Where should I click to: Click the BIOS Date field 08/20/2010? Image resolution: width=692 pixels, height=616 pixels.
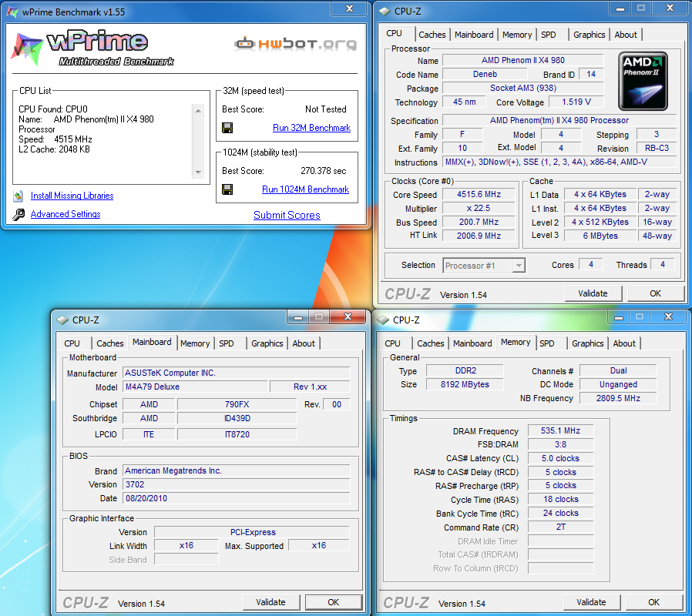click(x=237, y=499)
